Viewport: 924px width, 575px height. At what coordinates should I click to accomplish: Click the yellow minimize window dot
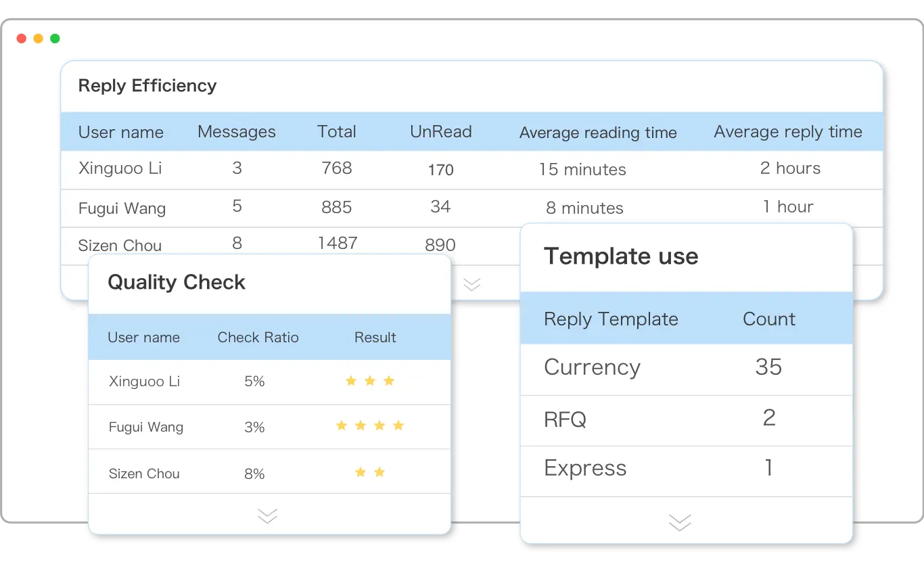[x=38, y=39]
